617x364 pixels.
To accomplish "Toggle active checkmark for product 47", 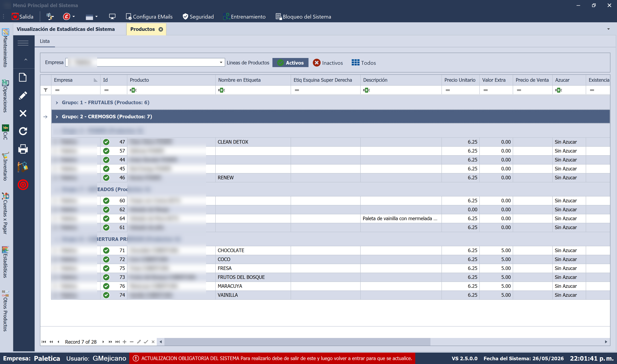I will coord(106,142).
